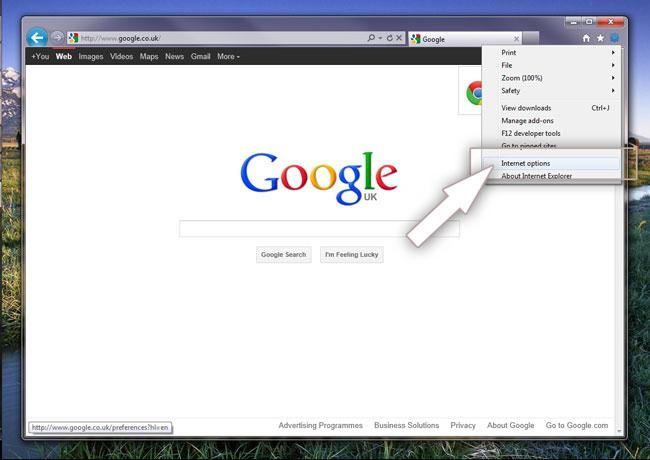Image resolution: width=650 pixels, height=460 pixels.
Task: Click the Stop (X) icon in the address bar
Action: click(x=399, y=38)
